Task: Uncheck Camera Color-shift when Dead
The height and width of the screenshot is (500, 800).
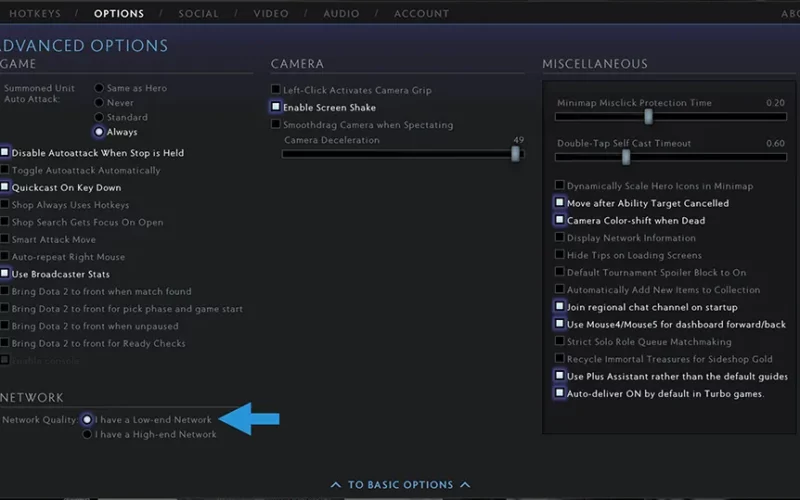Action: click(x=560, y=220)
